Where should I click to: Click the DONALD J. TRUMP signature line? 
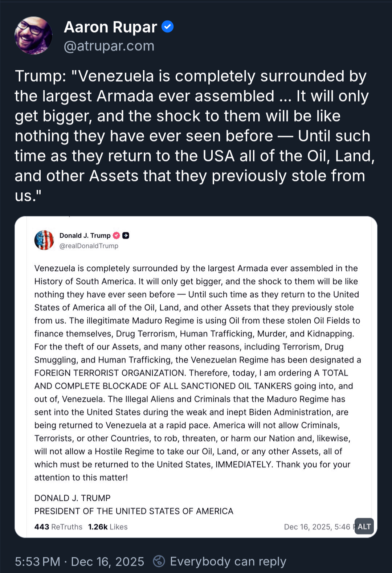[72, 498]
